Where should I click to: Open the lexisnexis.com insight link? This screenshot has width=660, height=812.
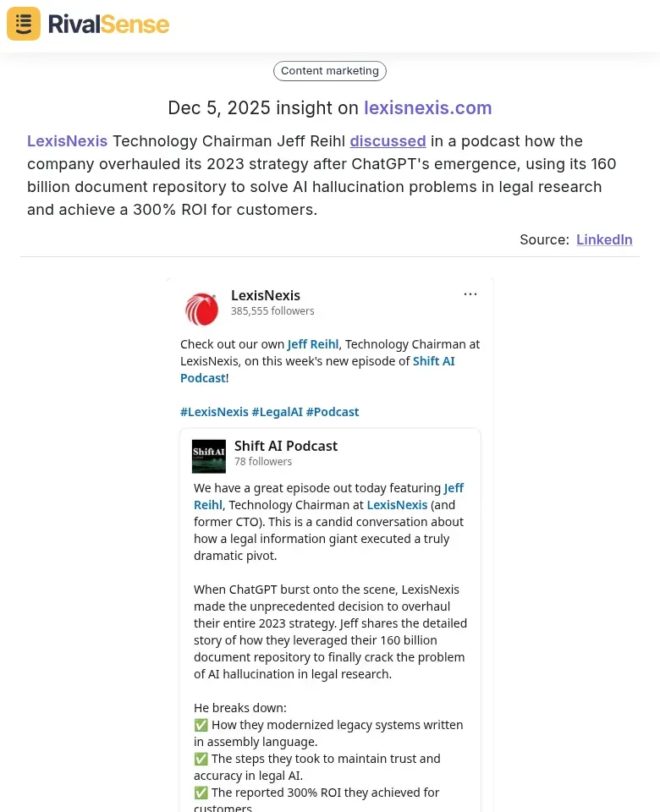click(x=427, y=108)
